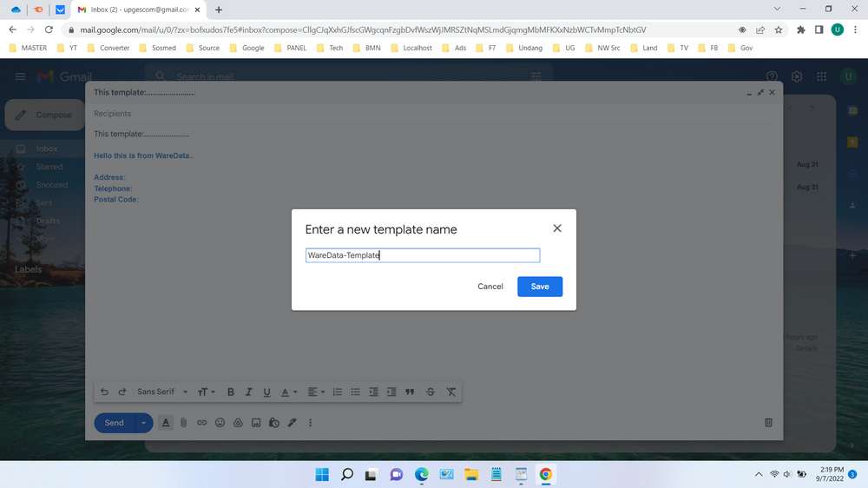Toggle italic formatting
The height and width of the screenshot is (488, 868).
tap(248, 392)
